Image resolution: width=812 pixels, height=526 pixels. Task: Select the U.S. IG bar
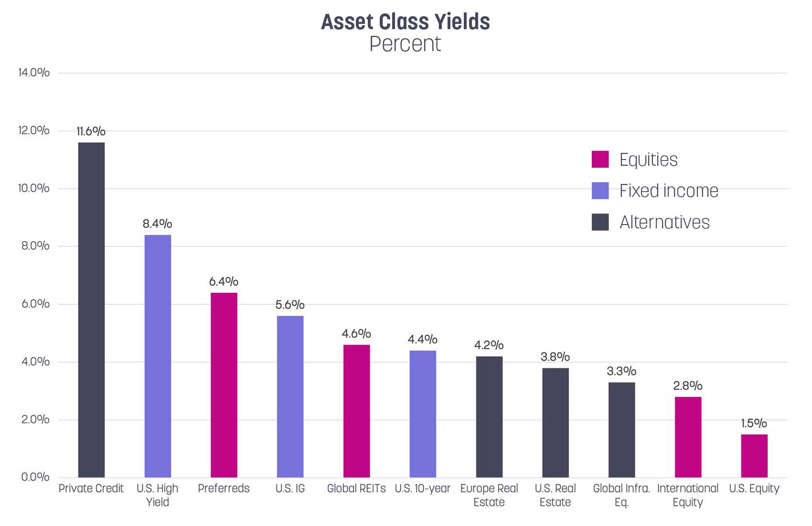[x=290, y=397]
